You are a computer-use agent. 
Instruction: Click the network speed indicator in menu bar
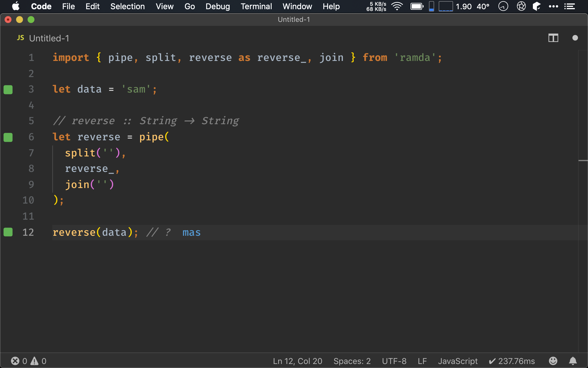click(x=376, y=6)
